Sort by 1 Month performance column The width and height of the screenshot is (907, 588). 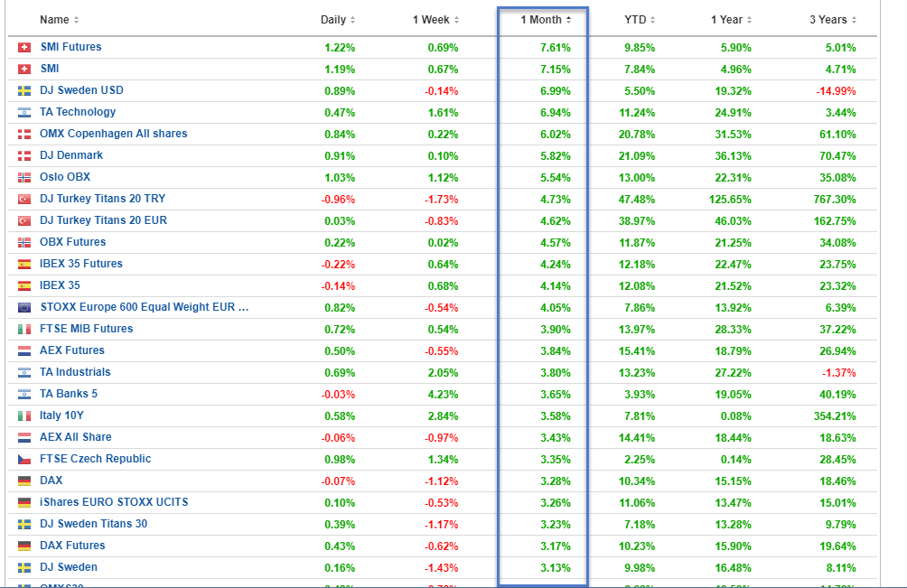[546, 20]
